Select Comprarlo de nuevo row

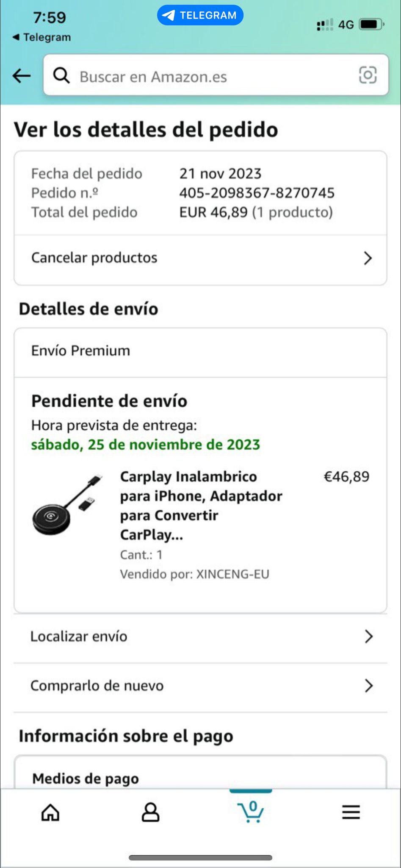(x=97, y=685)
